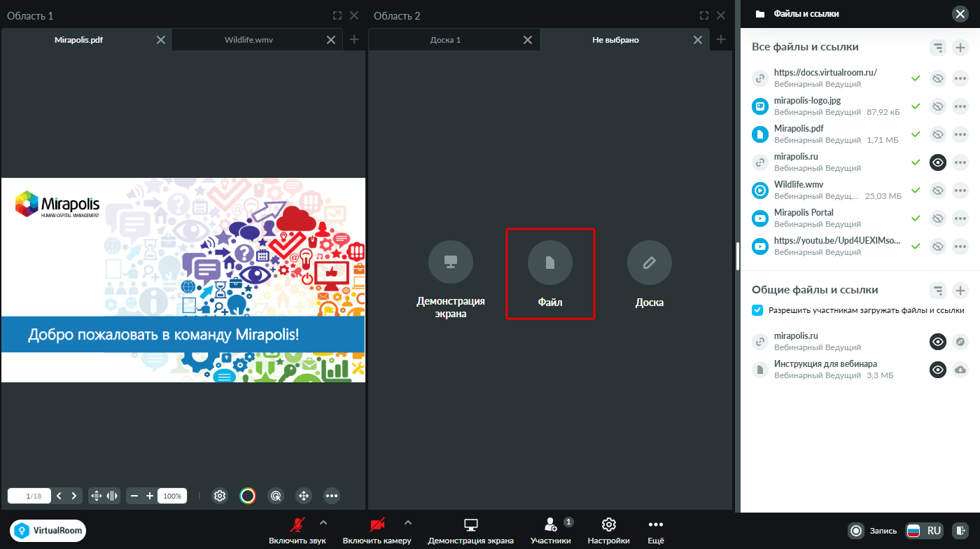Screen dimensions: 980x549
Task: Choose Демонстрация экрана in Область 2
Action: pos(451,279)
